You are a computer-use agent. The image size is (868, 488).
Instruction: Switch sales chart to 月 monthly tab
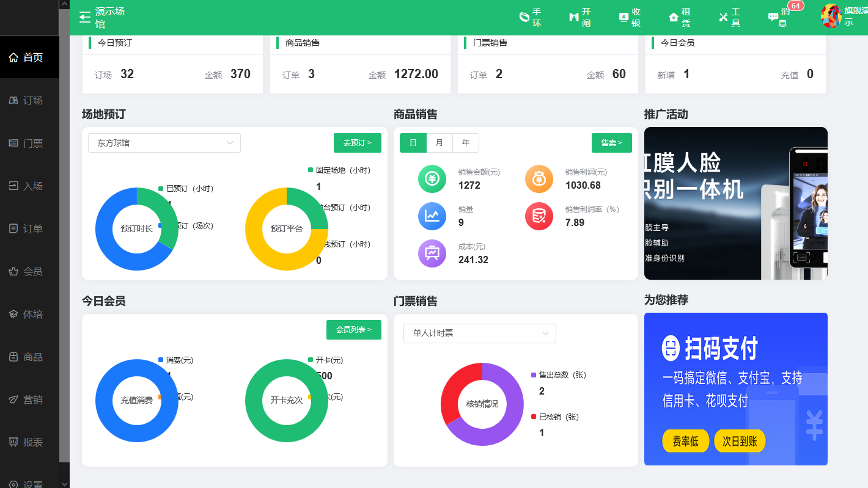tap(439, 142)
